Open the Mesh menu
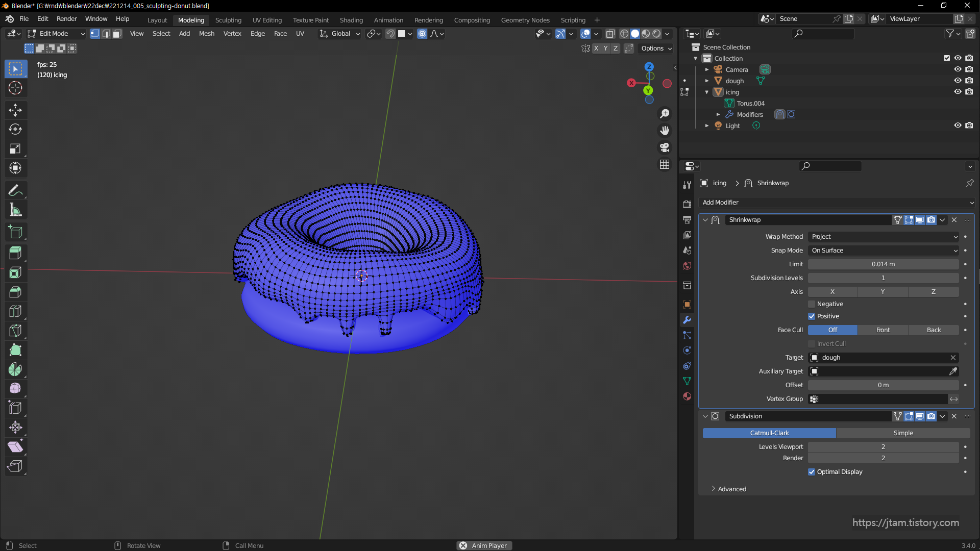Viewport: 980px width, 551px height. (x=206, y=34)
